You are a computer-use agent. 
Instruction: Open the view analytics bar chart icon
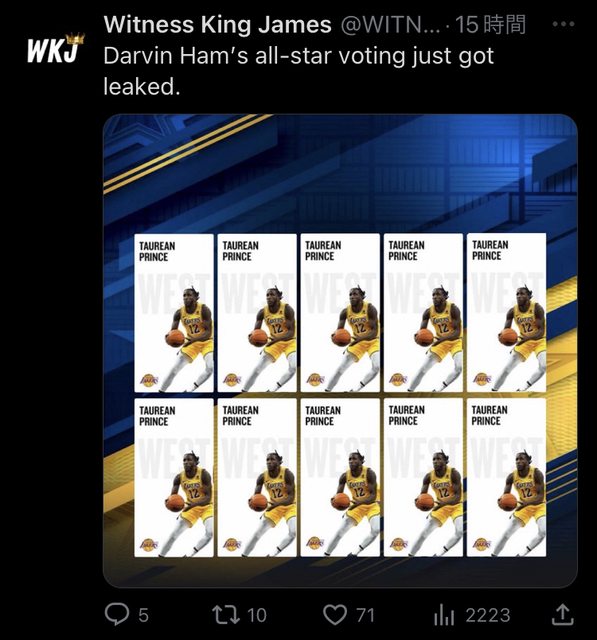point(444,615)
